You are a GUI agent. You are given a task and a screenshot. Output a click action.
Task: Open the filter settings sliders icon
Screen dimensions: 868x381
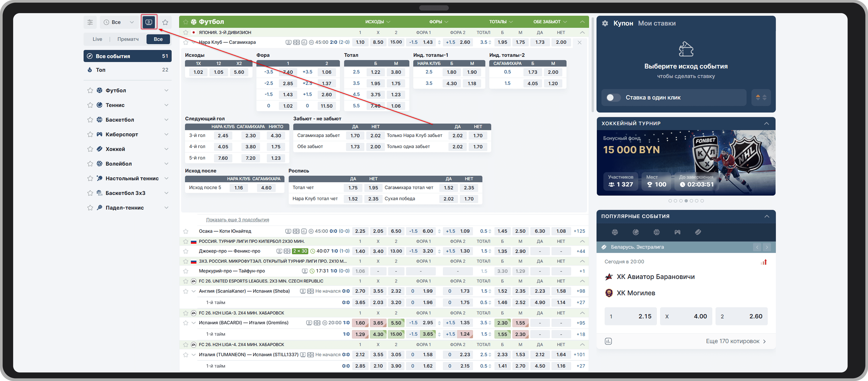pyautogui.click(x=90, y=22)
